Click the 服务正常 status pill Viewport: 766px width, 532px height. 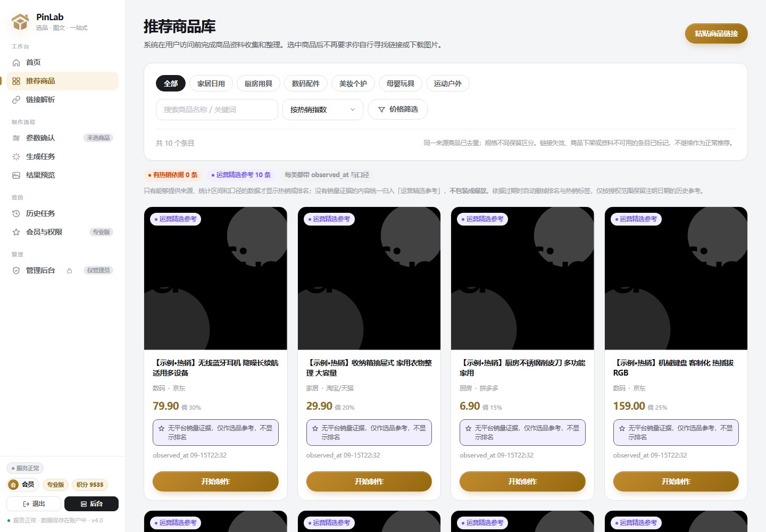click(x=25, y=468)
